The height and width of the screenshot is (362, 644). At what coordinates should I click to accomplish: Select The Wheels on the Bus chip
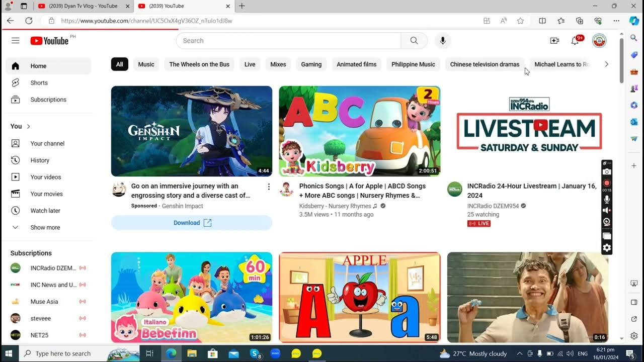tap(199, 64)
